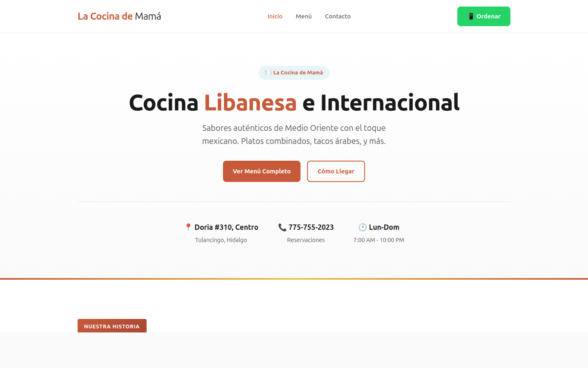Open the Inicio nav link
Viewport: 588px width, 368px height.
tap(275, 16)
